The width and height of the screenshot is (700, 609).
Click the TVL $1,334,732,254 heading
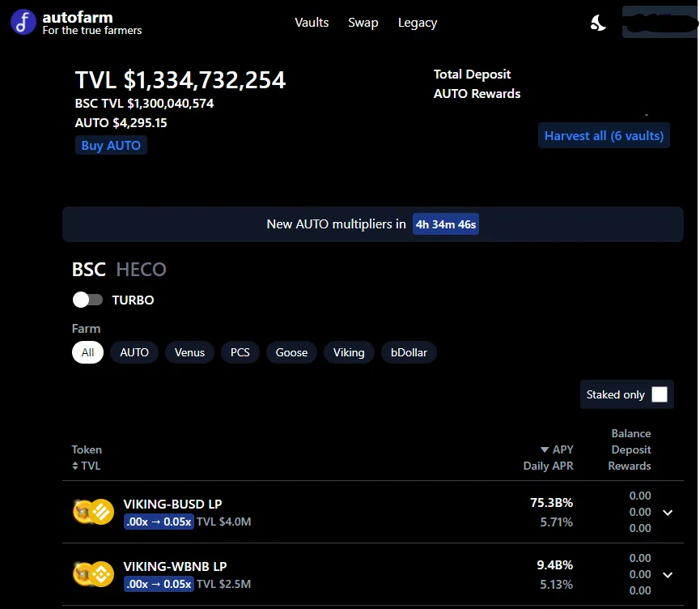180,80
